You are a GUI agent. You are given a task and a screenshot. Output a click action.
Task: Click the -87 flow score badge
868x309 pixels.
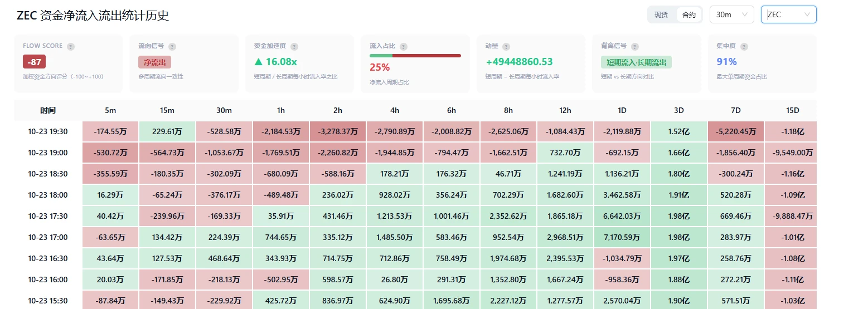pyautogui.click(x=35, y=62)
